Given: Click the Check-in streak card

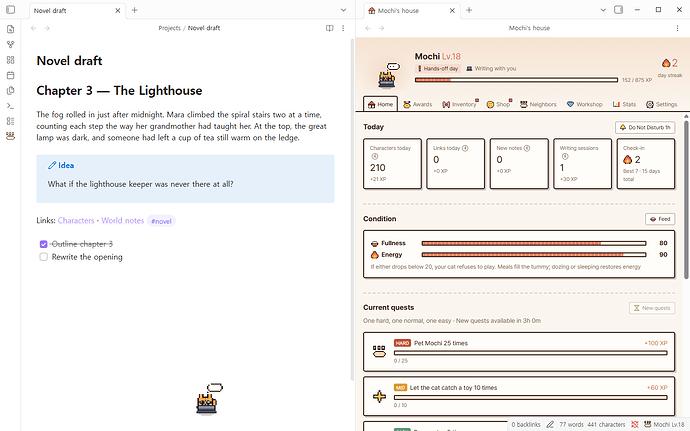Looking at the screenshot, I should coord(646,164).
